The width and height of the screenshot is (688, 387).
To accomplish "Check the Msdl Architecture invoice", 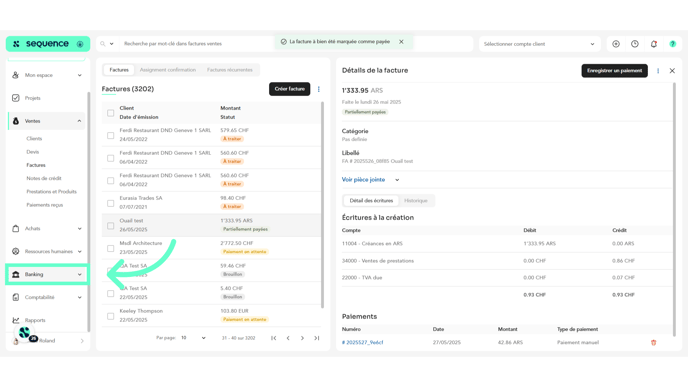I will (111, 248).
